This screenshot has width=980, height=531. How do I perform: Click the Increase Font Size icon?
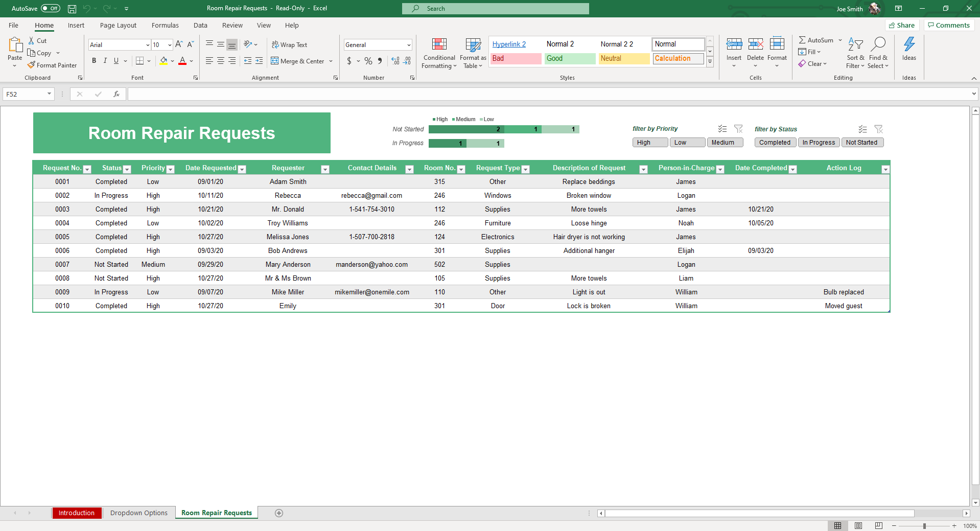click(x=178, y=44)
